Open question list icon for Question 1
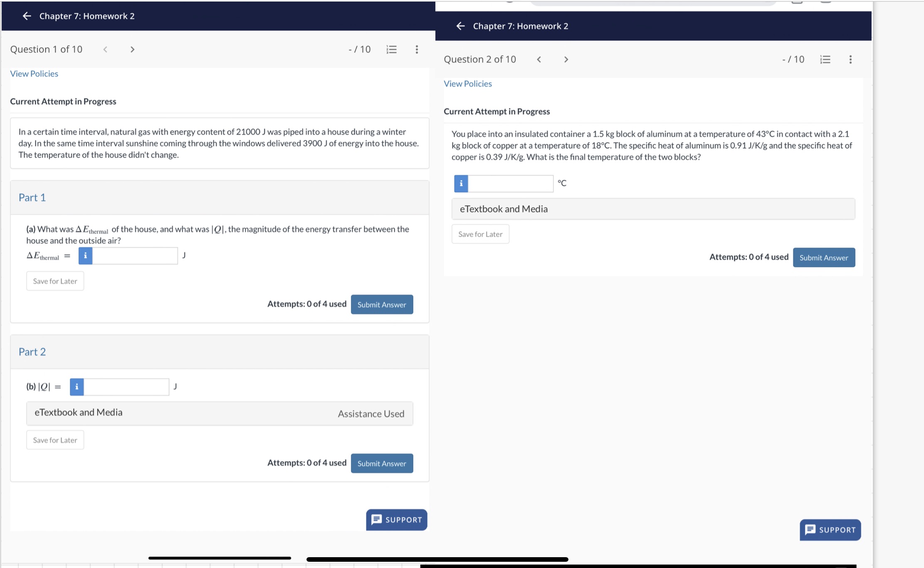Image resolution: width=924 pixels, height=568 pixels. [x=391, y=50]
